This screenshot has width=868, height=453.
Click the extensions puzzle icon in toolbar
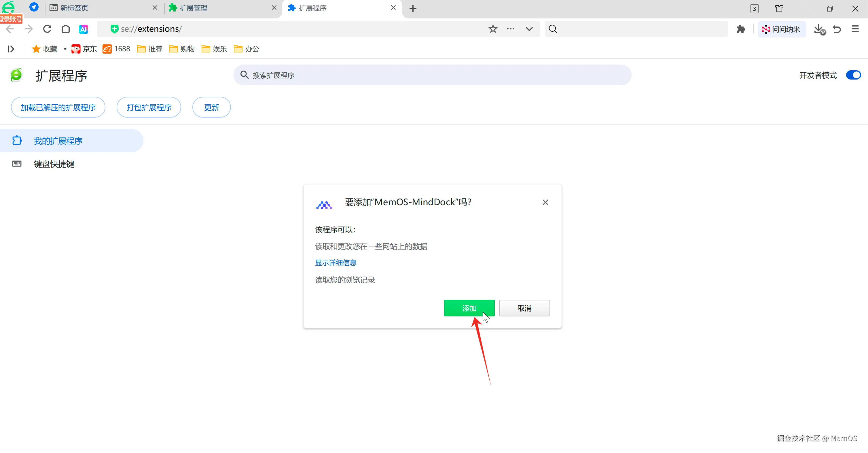(740, 29)
